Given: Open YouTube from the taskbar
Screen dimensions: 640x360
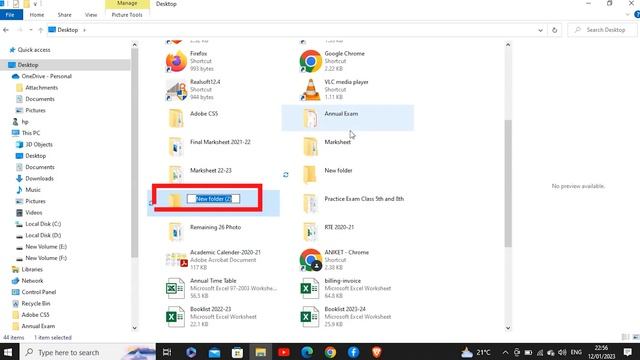Looking at the screenshot, I should 284,352.
